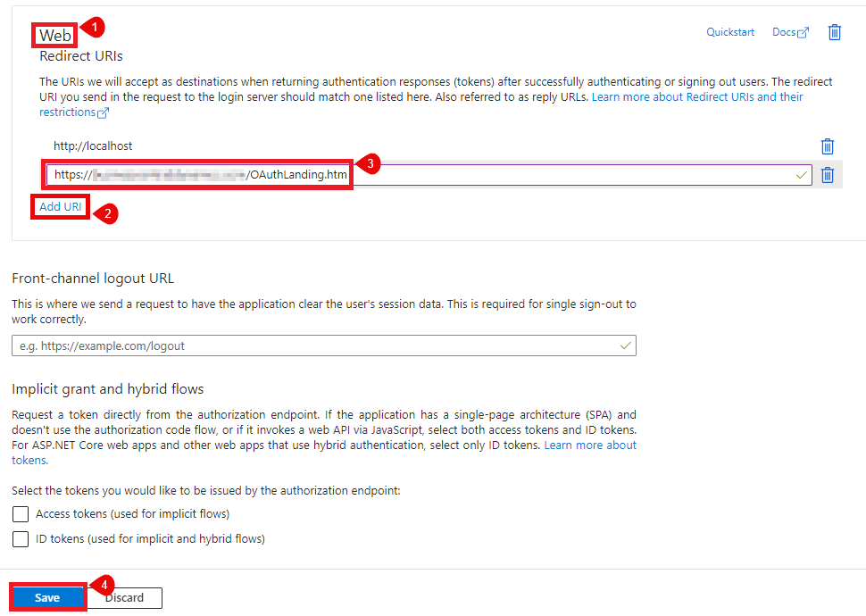Enable Access tokens for implicit flows
866x616 pixels.
(x=21, y=514)
